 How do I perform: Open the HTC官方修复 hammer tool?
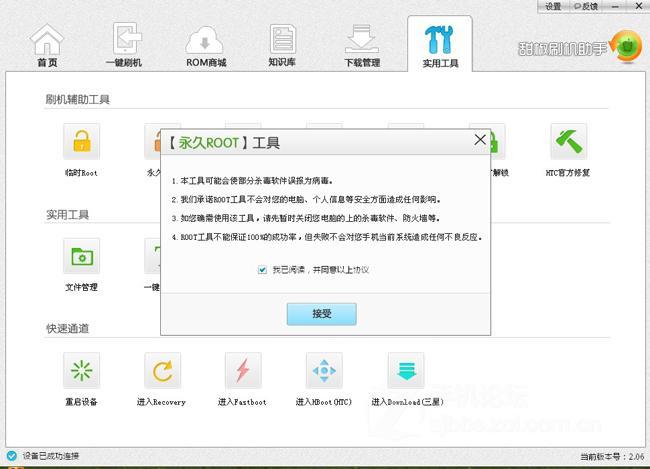coord(568,142)
